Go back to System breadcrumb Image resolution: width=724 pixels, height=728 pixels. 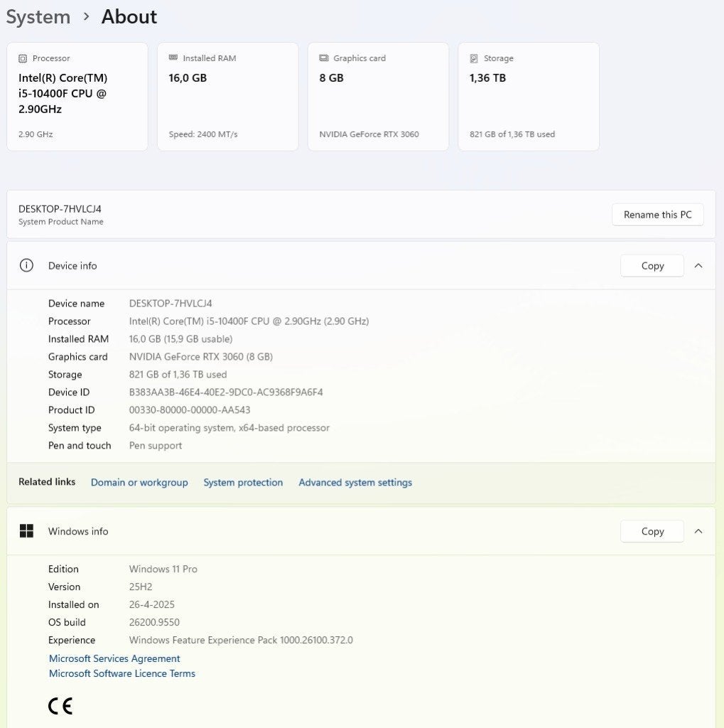pos(38,17)
